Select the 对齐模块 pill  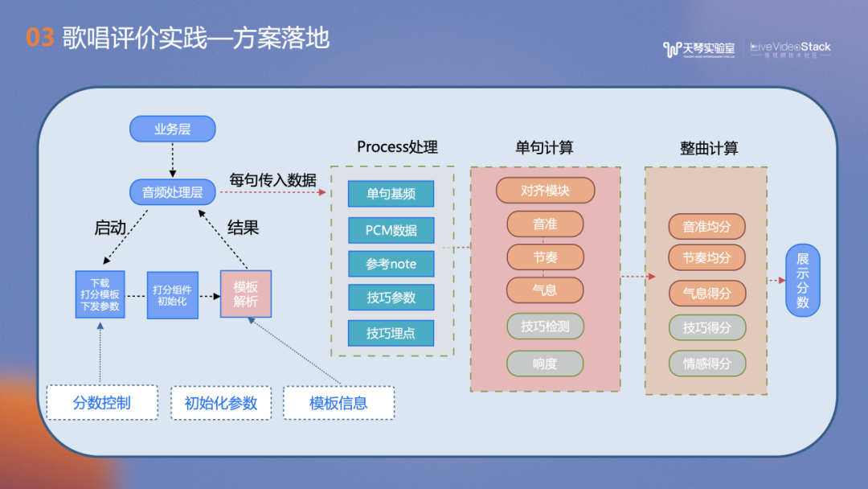pyautogui.click(x=545, y=191)
